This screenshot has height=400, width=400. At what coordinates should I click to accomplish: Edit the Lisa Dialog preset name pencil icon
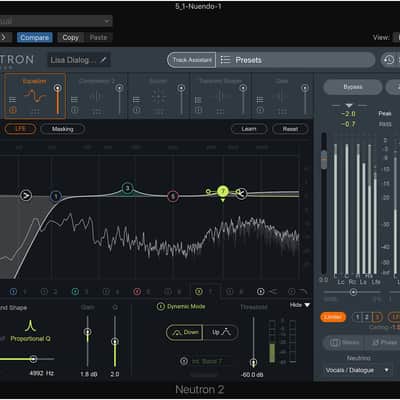103,60
